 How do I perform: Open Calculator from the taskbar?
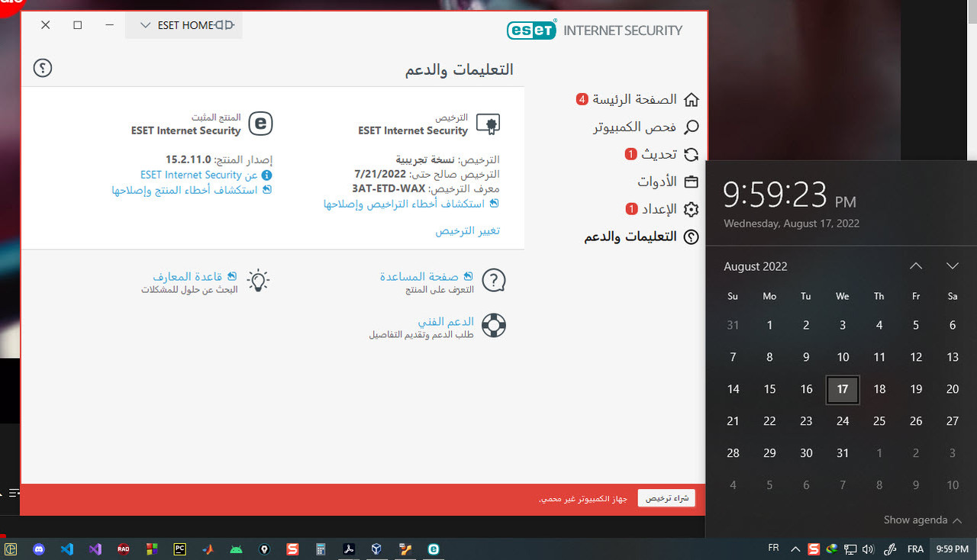(x=321, y=549)
